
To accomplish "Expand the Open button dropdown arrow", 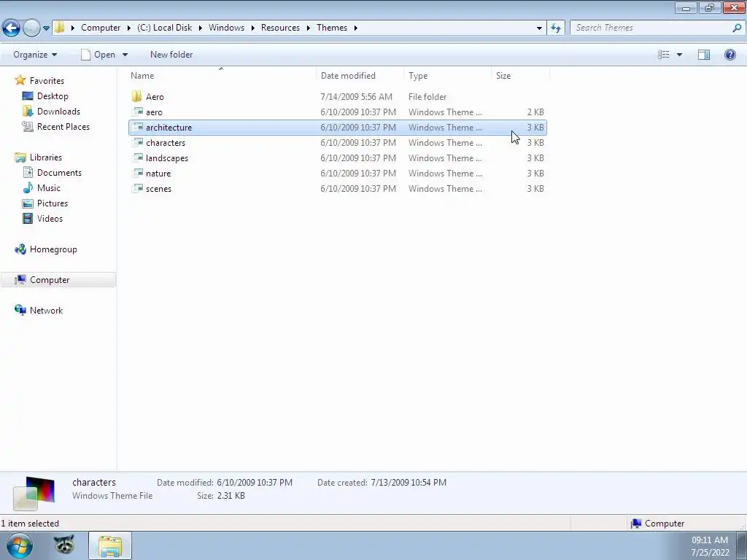I will point(125,55).
